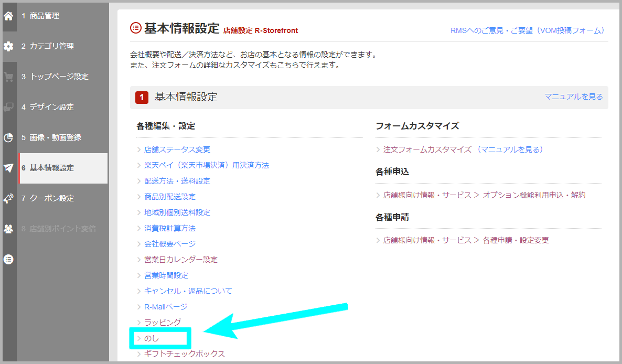Open 2 カテゴリ管理 menu item
Screen dimensions: 622x364
coord(63,46)
